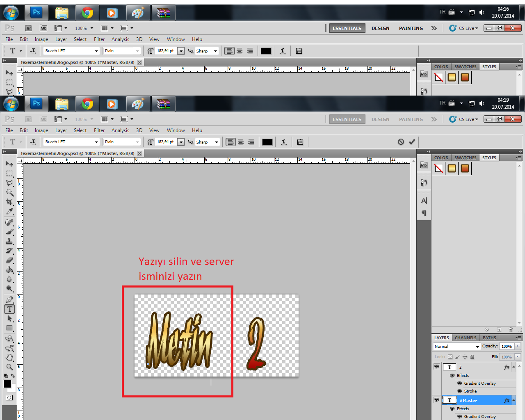Open the Character panel icon
Viewport: 525px width, 420px height.
[424, 201]
